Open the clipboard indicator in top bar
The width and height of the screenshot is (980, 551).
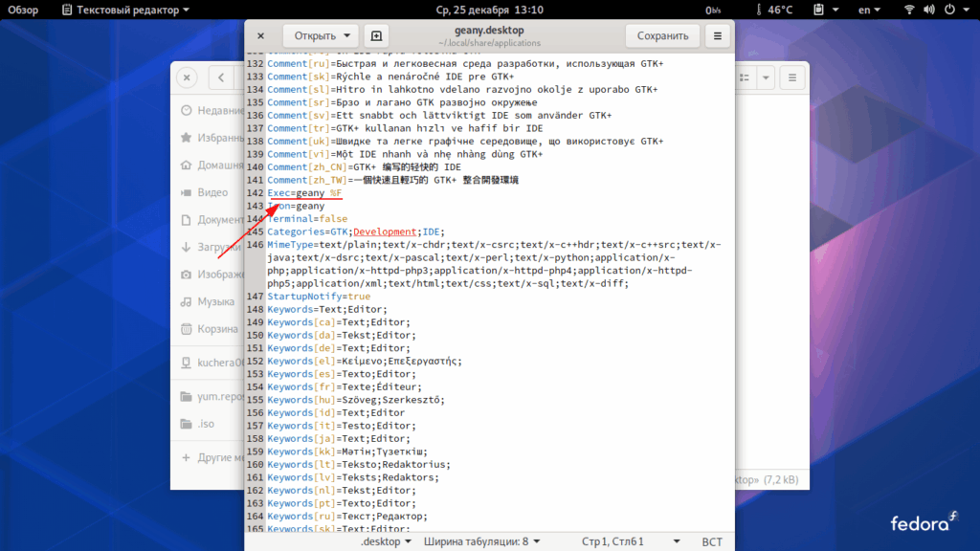824,10
